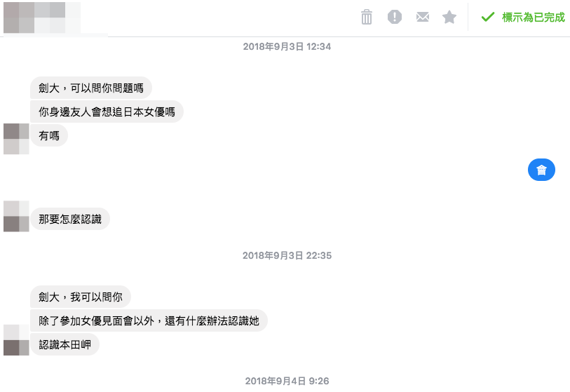Open sender avatar beside 認識本田岬
Image resolution: width=570 pixels, height=392 pixels.
16,340
